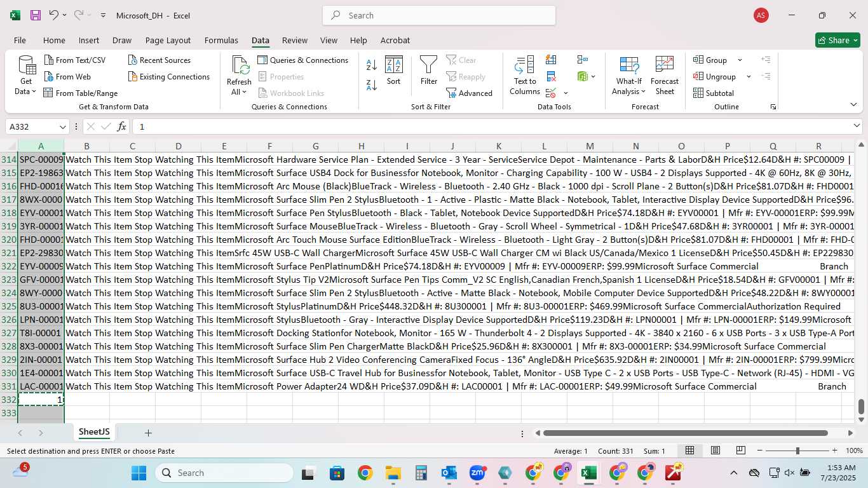
Task: Click the green Manage Data Model icon
Action: tap(583, 77)
